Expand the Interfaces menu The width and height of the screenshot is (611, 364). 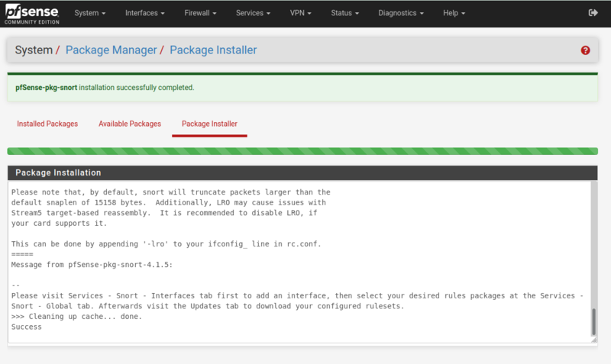(x=146, y=13)
